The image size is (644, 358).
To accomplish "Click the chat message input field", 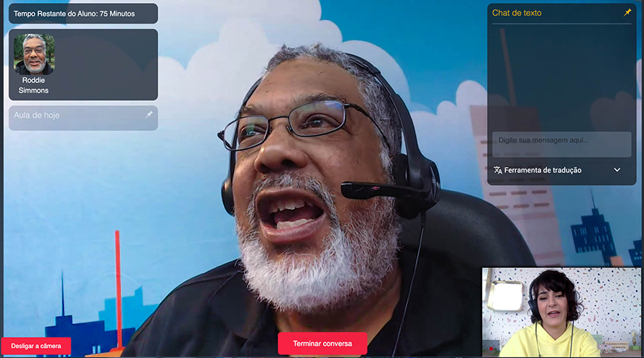I will tap(561, 144).
